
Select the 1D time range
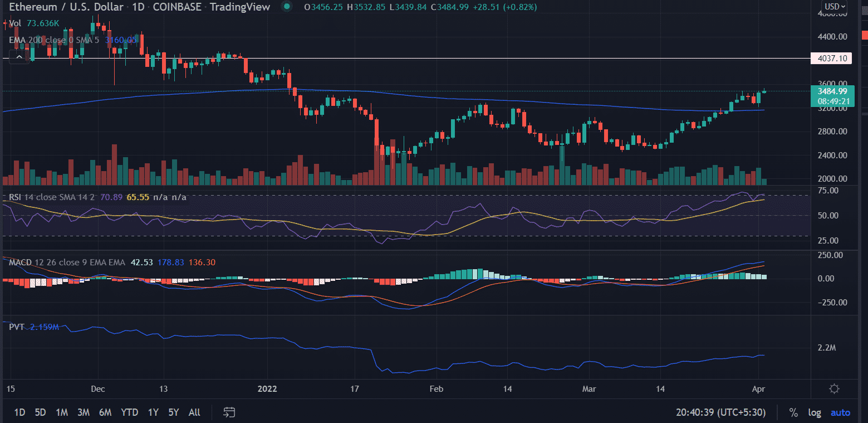coord(19,412)
